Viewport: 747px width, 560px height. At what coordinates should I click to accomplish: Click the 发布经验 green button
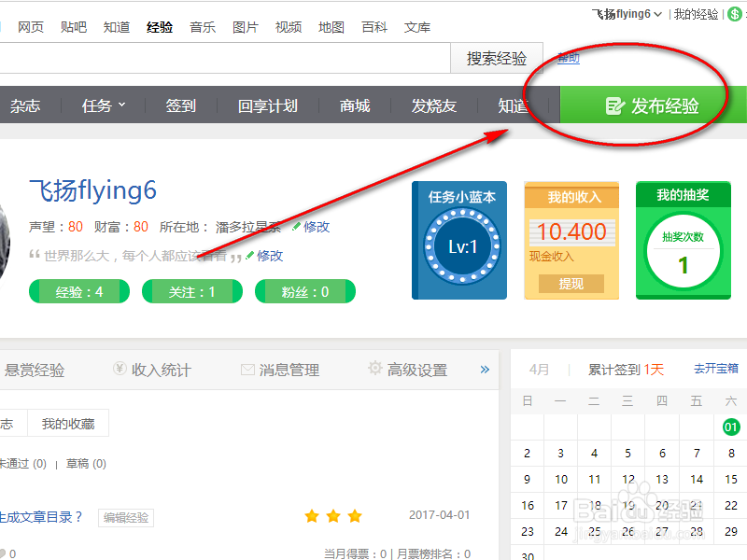click(653, 105)
